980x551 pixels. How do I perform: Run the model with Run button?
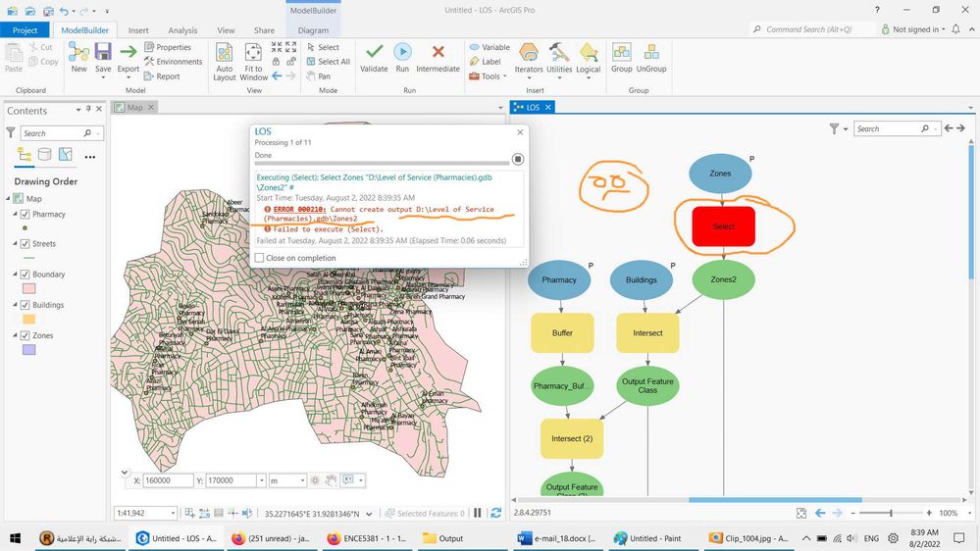(402, 52)
